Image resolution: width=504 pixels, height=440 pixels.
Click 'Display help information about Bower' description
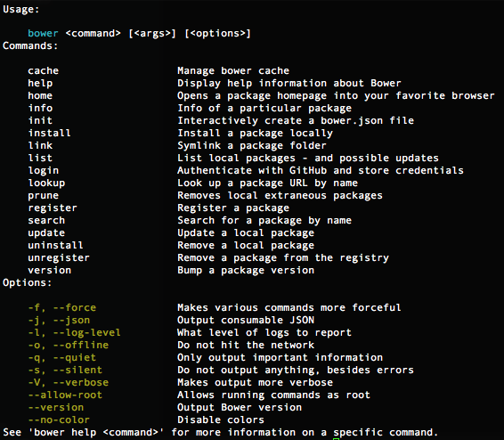tap(289, 84)
